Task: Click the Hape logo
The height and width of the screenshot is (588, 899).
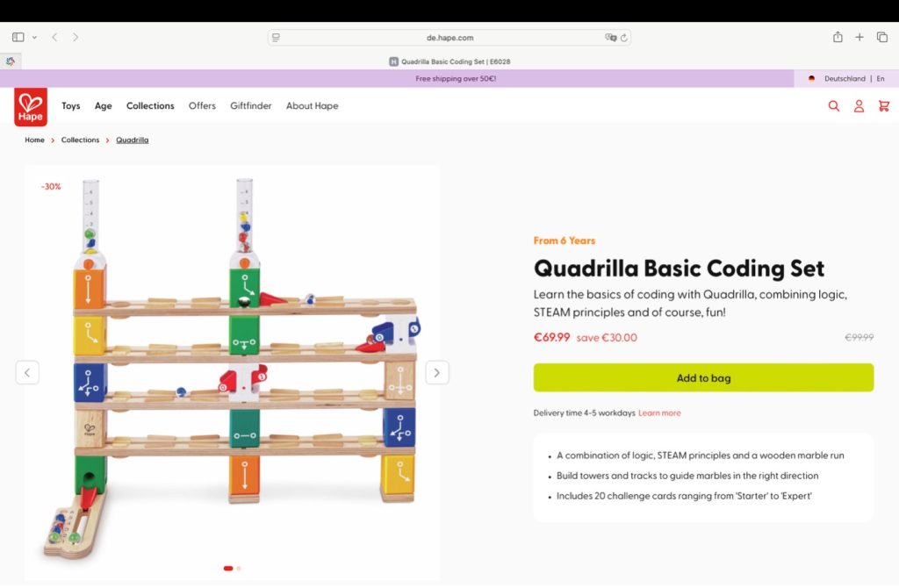Action: pyautogui.click(x=31, y=106)
